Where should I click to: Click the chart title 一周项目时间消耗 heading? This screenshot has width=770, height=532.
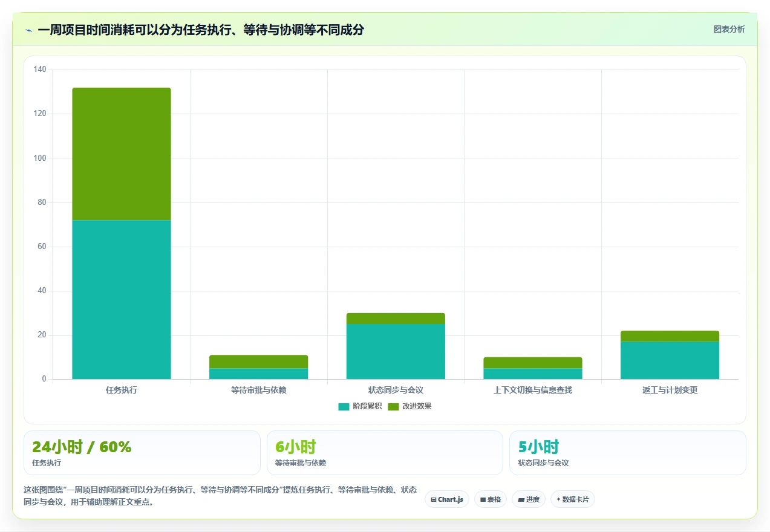pyautogui.click(x=201, y=30)
